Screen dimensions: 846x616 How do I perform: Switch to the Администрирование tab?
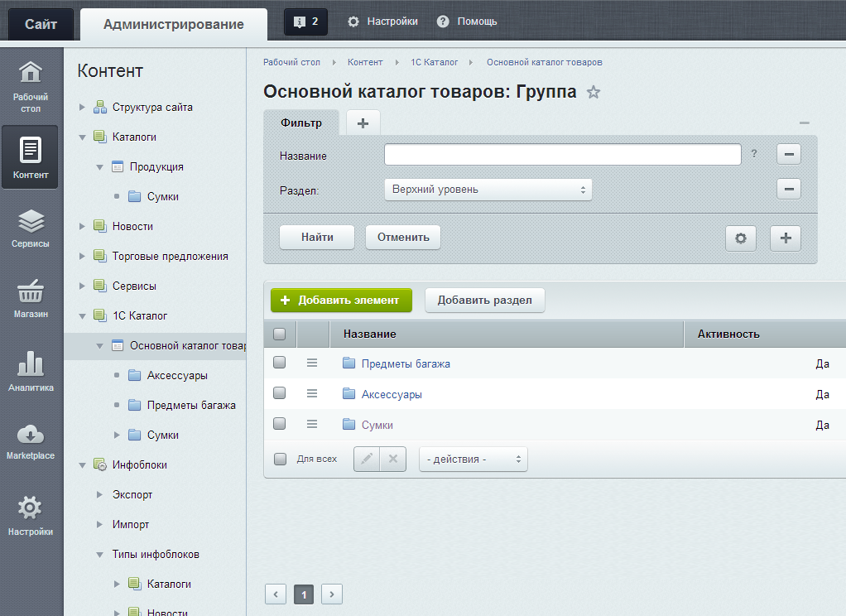174,24
